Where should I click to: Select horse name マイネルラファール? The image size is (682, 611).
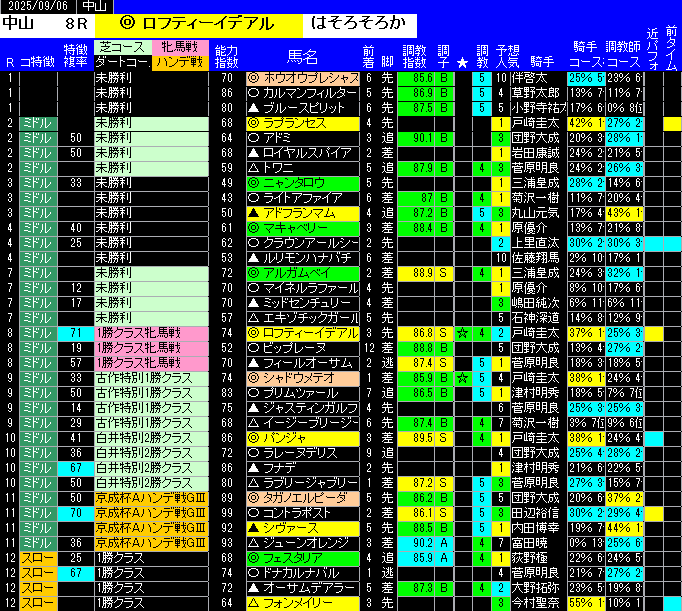(303, 288)
